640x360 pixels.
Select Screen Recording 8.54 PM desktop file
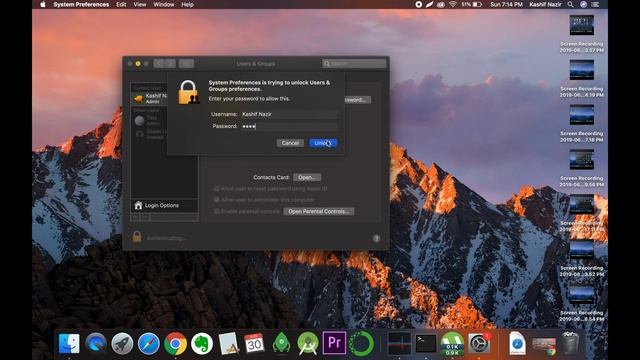(x=582, y=303)
